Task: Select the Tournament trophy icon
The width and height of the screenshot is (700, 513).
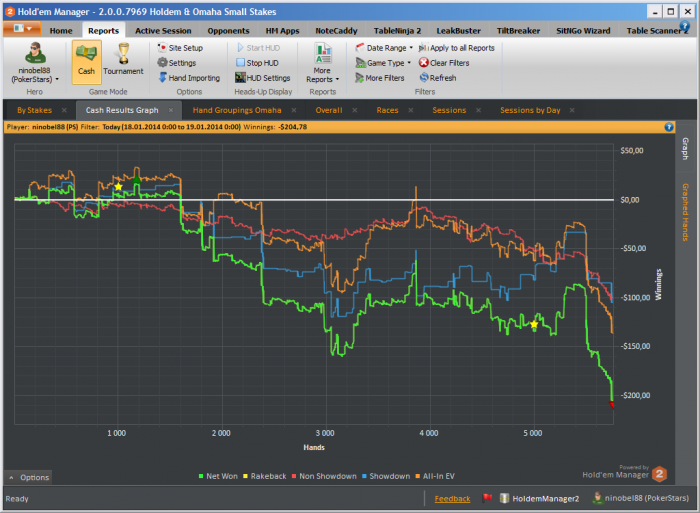Action: tap(124, 54)
